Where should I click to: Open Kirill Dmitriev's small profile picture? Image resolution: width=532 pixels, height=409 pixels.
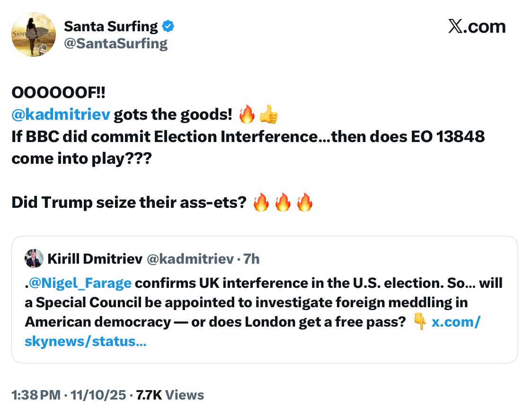tap(34, 258)
